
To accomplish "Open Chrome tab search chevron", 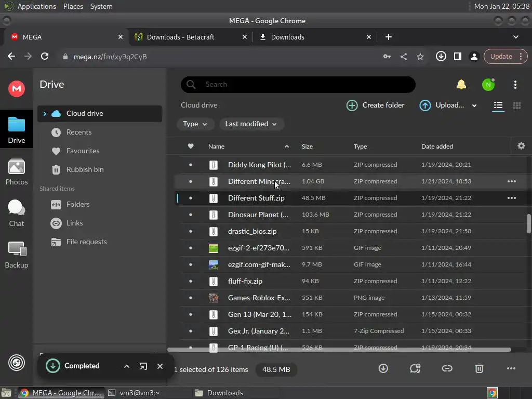I will click(x=515, y=37).
